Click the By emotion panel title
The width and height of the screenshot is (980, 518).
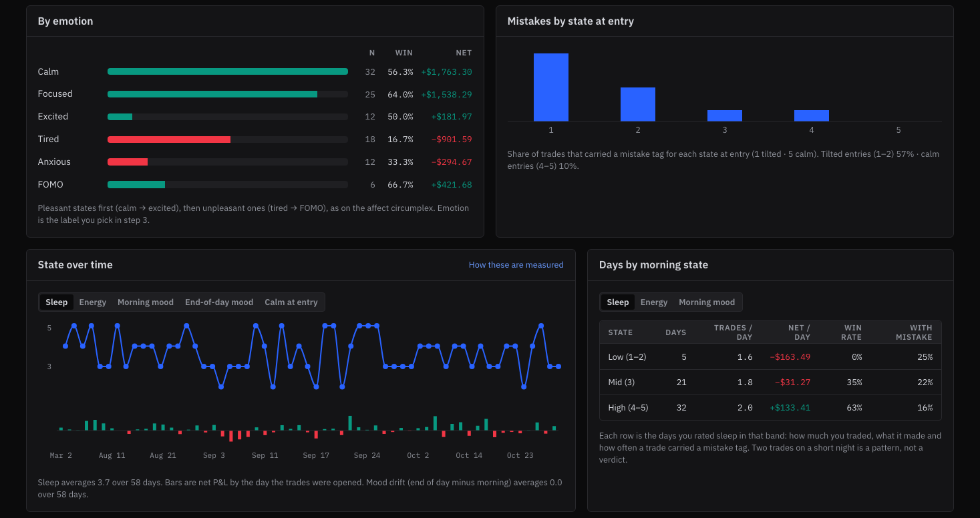point(65,21)
